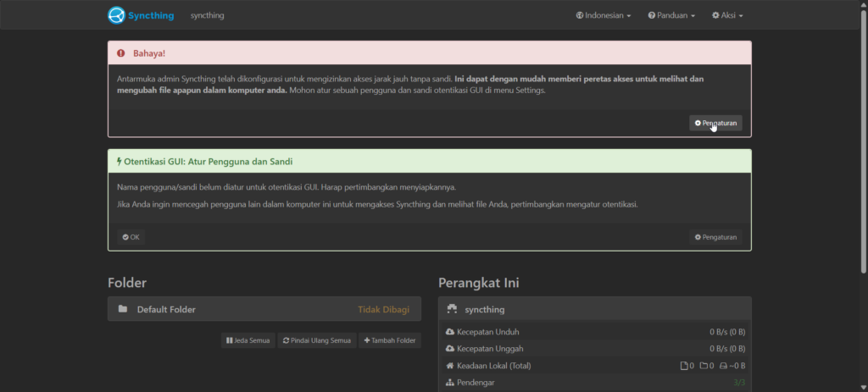
Task: Open the Aksi actions dropdown
Action: tap(727, 15)
